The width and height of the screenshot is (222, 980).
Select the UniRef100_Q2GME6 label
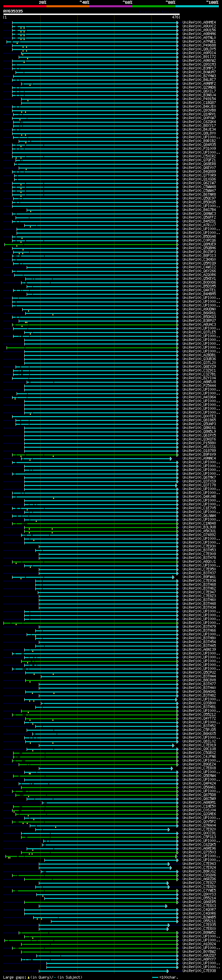coord(199,814)
